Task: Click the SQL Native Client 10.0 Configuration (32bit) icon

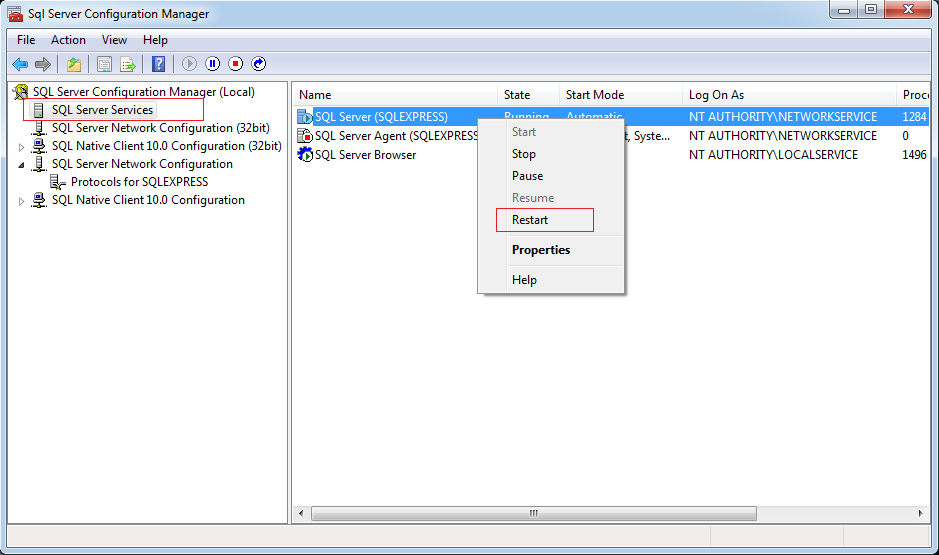Action: click(40, 146)
